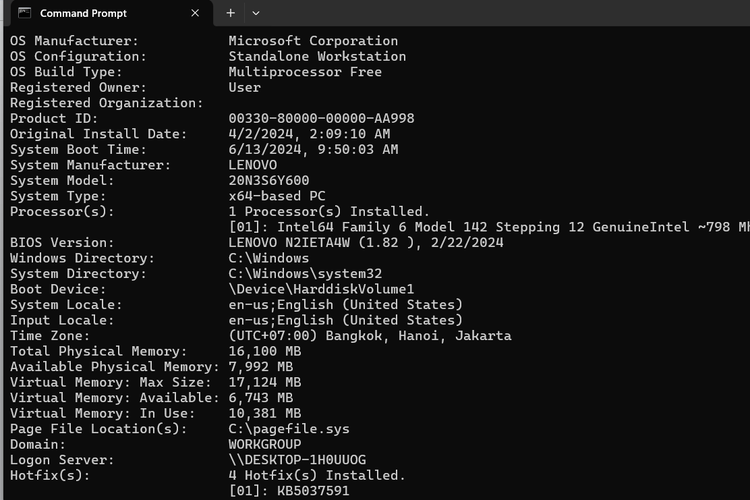The image size is (750, 500).
Task: Click the Logon Server \\DESKTOP-1H0UUOG value
Action: click(x=297, y=460)
